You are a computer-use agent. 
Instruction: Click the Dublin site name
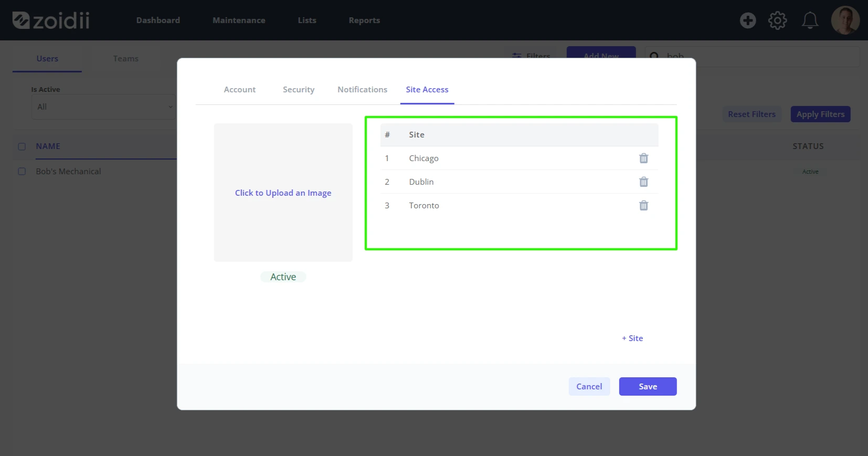(x=421, y=182)
